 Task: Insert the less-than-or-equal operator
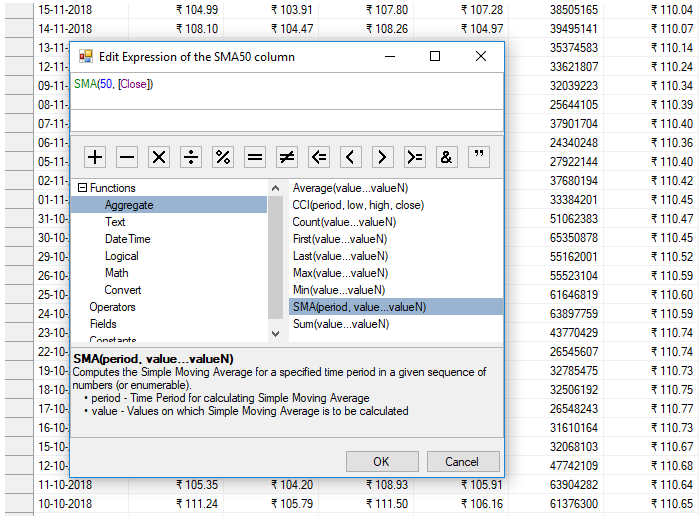pos(319,157)
